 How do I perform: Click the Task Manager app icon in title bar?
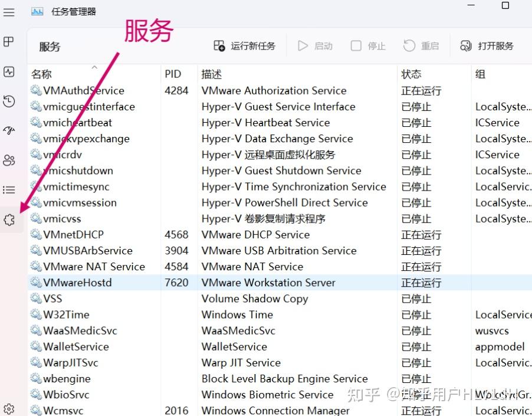click(37, 12)
